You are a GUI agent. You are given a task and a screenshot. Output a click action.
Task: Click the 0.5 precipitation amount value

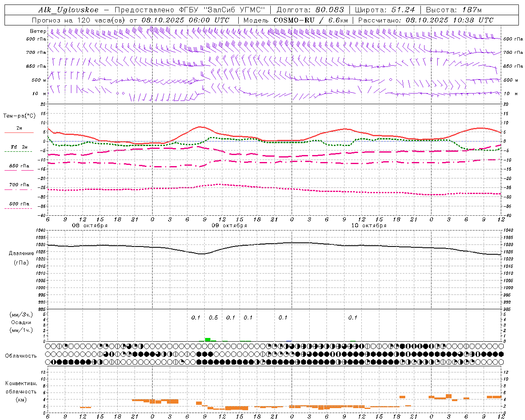pos(213,318)
